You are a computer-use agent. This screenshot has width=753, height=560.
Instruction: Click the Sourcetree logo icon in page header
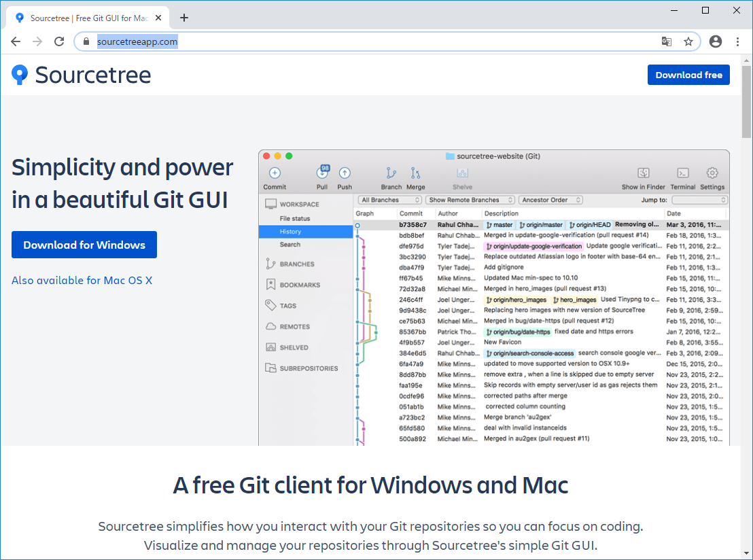tap(20, 75)
